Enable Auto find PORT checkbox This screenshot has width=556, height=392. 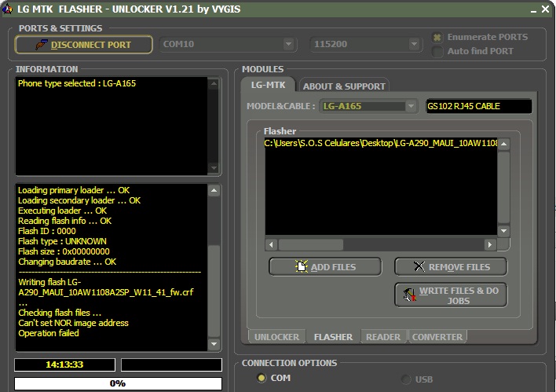coord(437,51)
